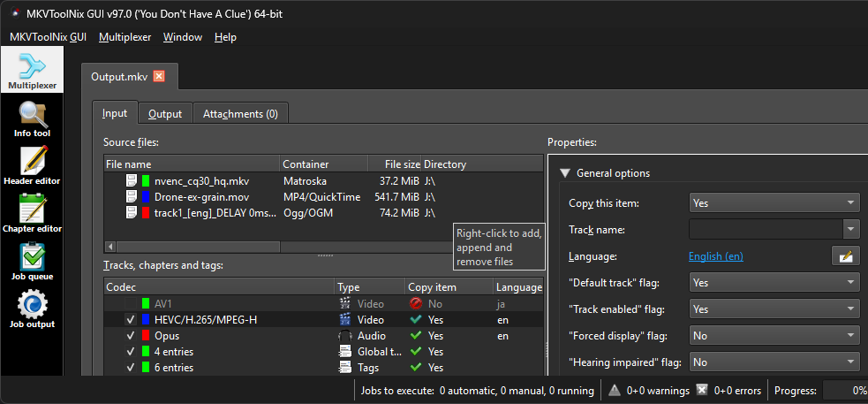
Task: Sort tracks by Type column header
Action: pos(370,287)
